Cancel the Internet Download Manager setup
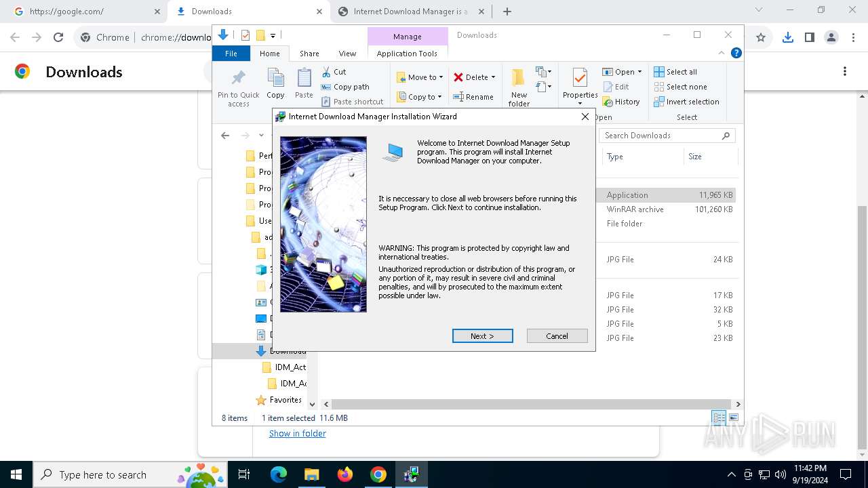The image size is (868, 488). (557, 336)
